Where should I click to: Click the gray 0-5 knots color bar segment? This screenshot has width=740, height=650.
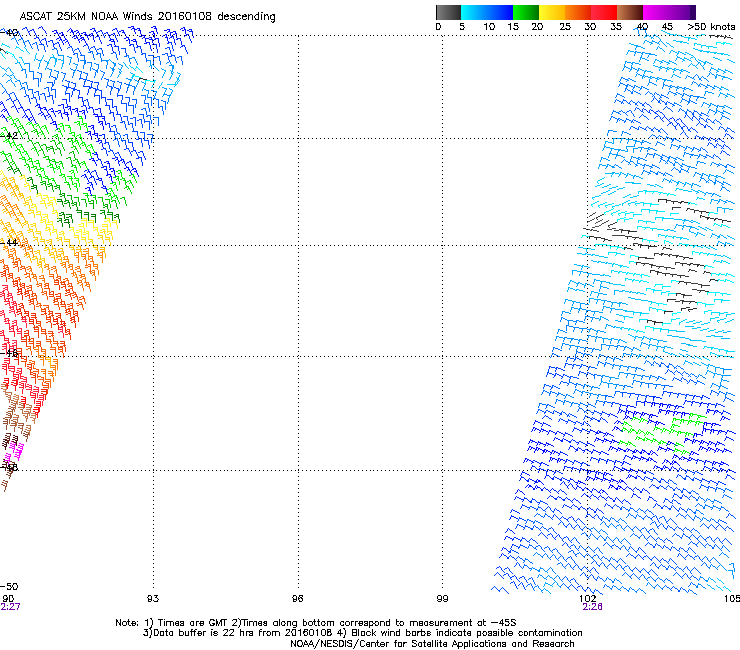click(x=448, y=12)
